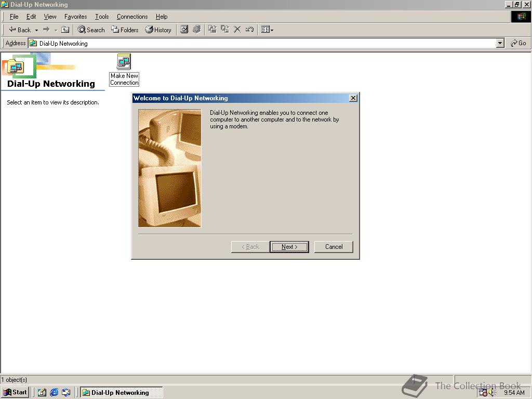
Task: Click the grayed Dial toolbar icon
Action: pos(197,30)
